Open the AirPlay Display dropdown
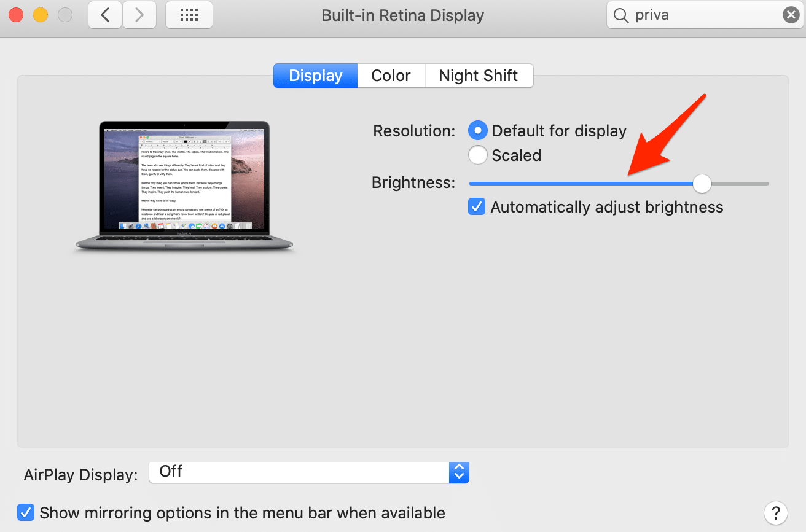Image resolution: width=806 pixels, height=532 pixels. tap(309, 472)
